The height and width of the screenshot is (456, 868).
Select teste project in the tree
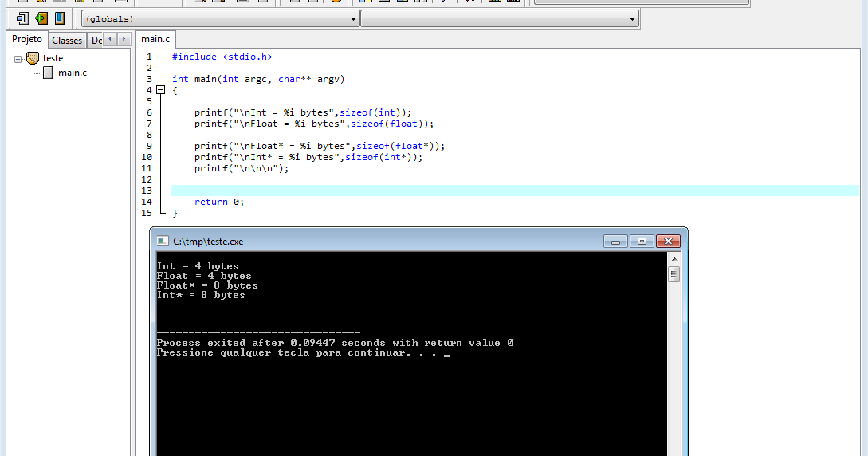pos(53,58)
